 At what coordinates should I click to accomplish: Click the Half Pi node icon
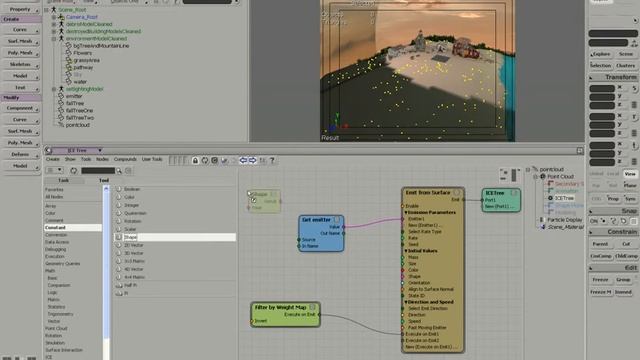click(x=119, y=285)
